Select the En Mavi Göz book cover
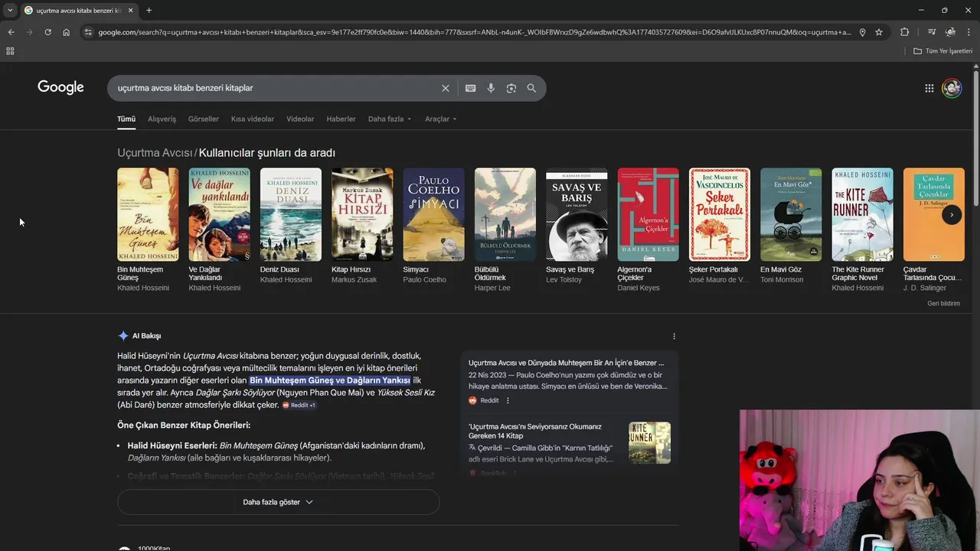 click(x=791, y=215)
